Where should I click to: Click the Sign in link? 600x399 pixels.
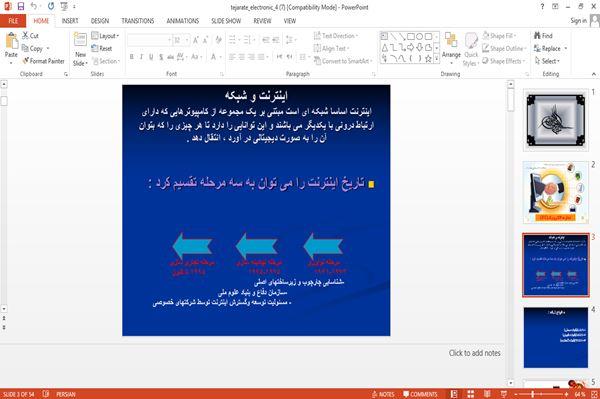click(x=578, y=21)
